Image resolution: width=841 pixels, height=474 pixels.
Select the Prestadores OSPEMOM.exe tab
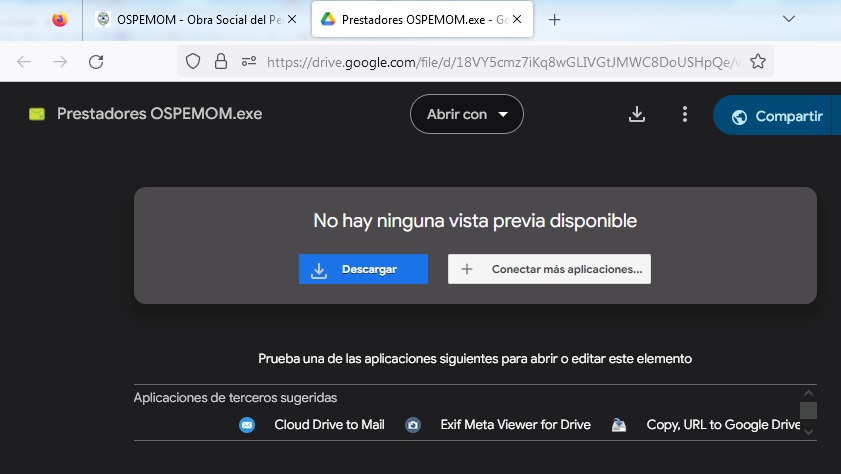(420, 19)
